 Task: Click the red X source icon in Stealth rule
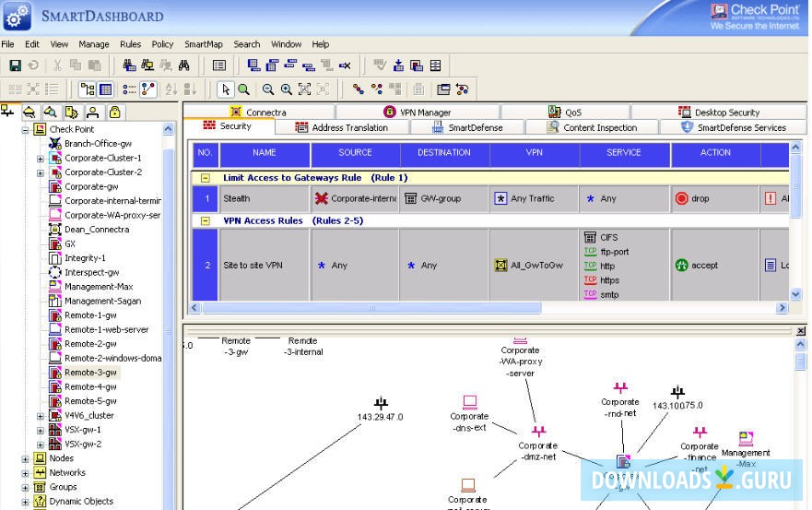point(322,198)
